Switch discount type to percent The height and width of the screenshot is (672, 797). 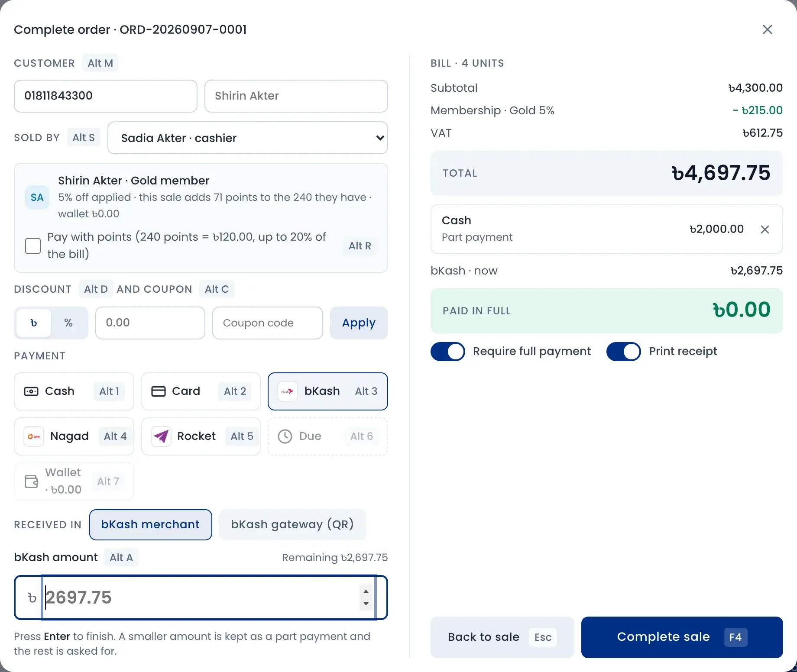click(x=68, y=323)
